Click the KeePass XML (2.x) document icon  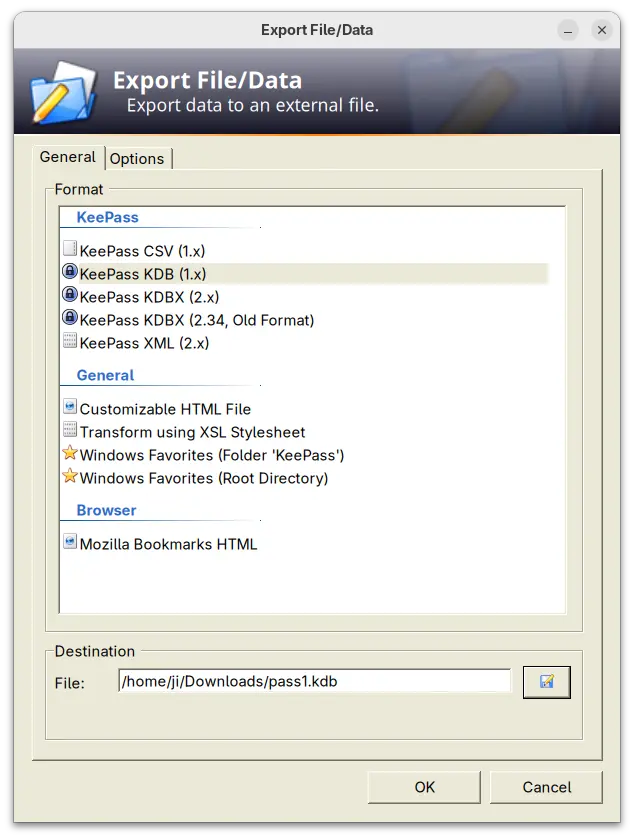pyautogui.click(x=70, y=340)
